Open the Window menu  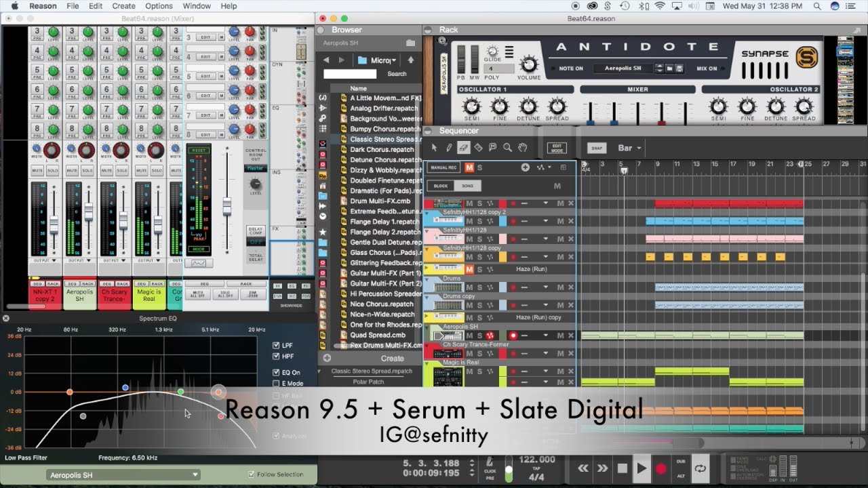[x=197, y=6]
